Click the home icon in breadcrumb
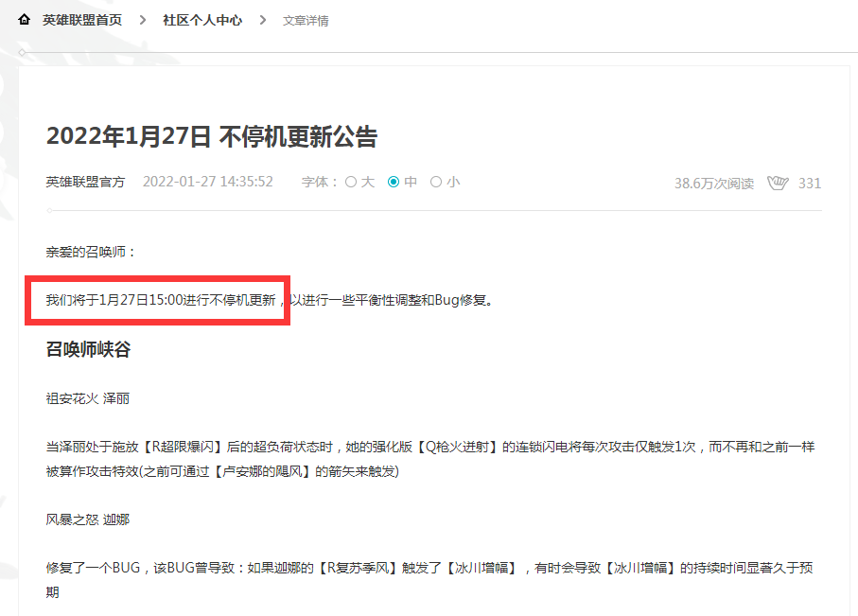This screenshot has width=858, height=616. 24,20
